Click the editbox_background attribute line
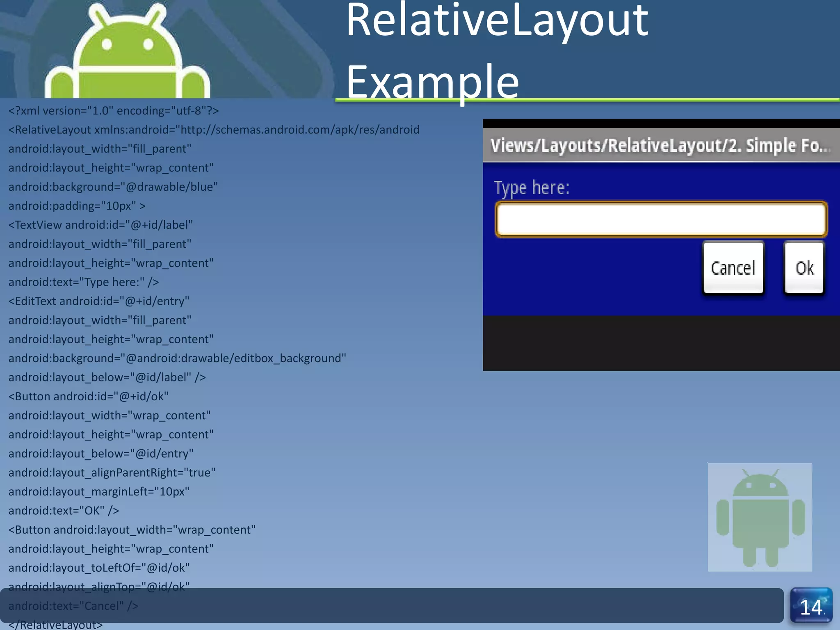This screenshot has width=840, height=630. (x=177, y=358)
